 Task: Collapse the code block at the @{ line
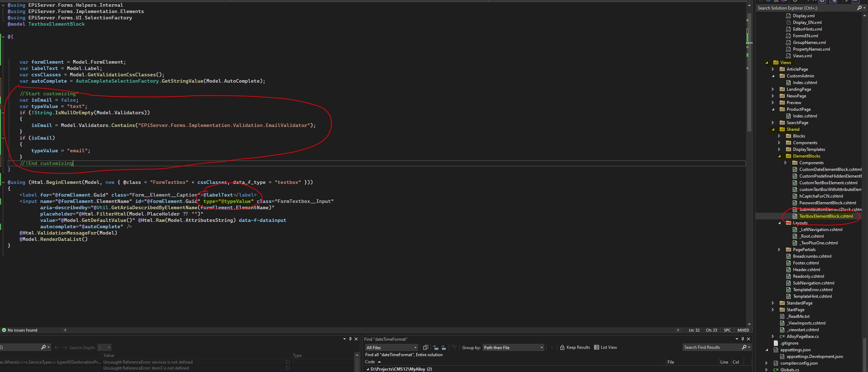pyautogui.click(x=3, y=37)
